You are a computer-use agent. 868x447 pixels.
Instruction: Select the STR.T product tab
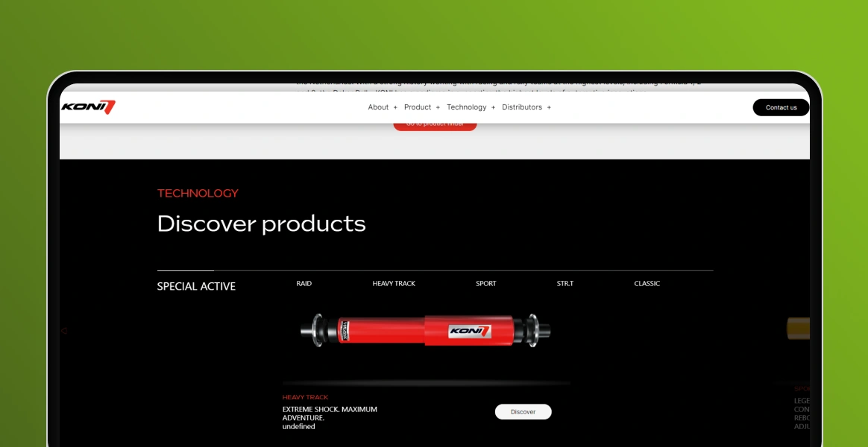point(565,283)
